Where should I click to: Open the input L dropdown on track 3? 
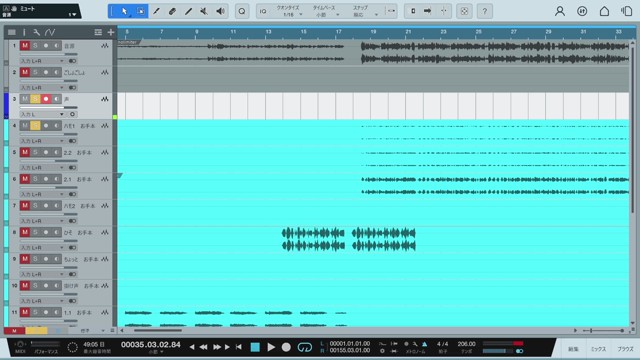(42, 114)
